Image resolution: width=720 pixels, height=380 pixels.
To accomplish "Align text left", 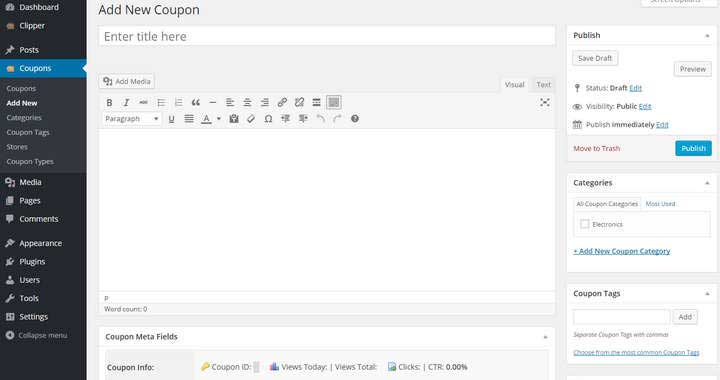I will pyautogui.click(x=230, y=102).
